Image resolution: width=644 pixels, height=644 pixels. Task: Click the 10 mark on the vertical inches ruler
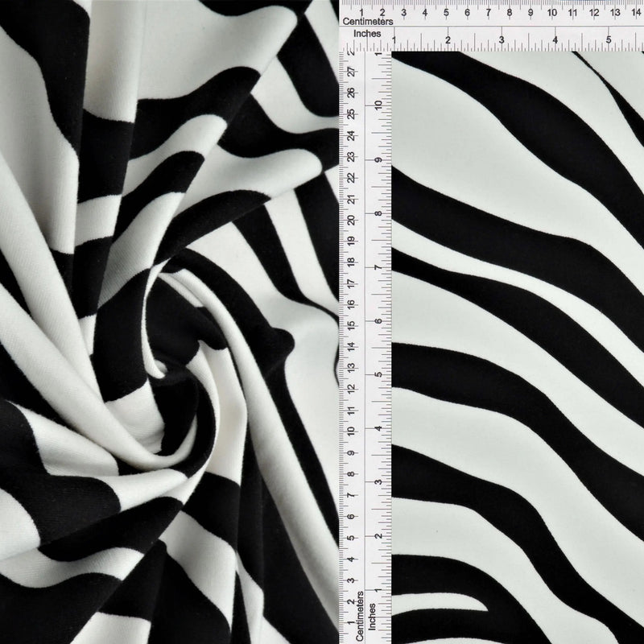click(x=378, y=105)
